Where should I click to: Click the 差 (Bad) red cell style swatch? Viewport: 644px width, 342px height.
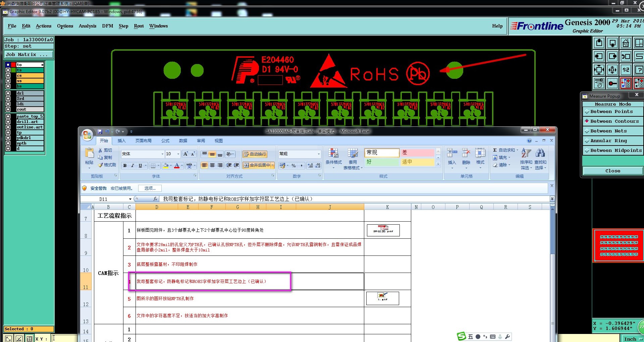tap(418, 153)
